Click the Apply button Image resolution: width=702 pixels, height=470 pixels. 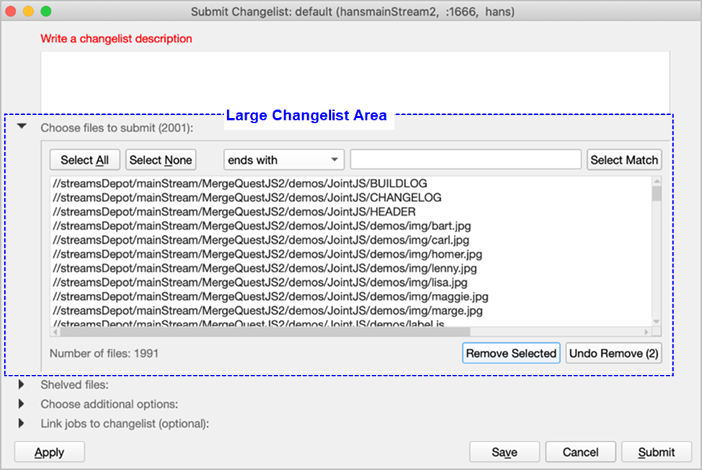[49, 452]
